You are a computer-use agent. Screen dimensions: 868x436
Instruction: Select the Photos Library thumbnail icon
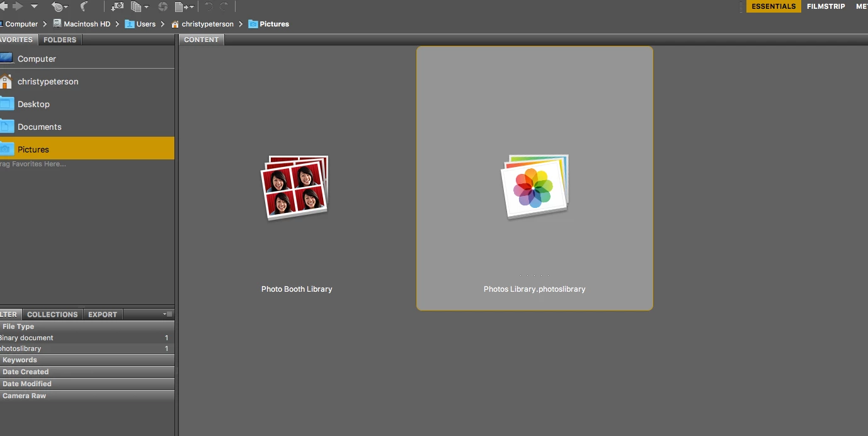pos(535,187)
